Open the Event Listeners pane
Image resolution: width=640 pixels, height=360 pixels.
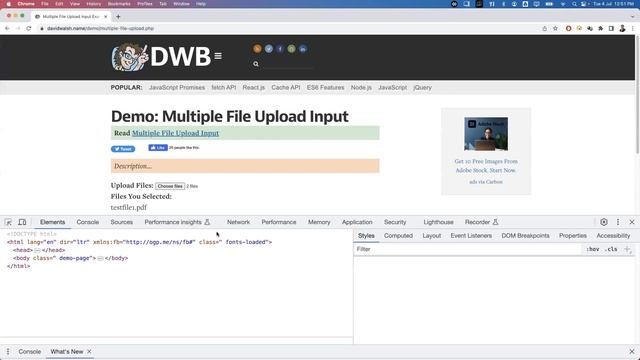click(x=471, y=236)
